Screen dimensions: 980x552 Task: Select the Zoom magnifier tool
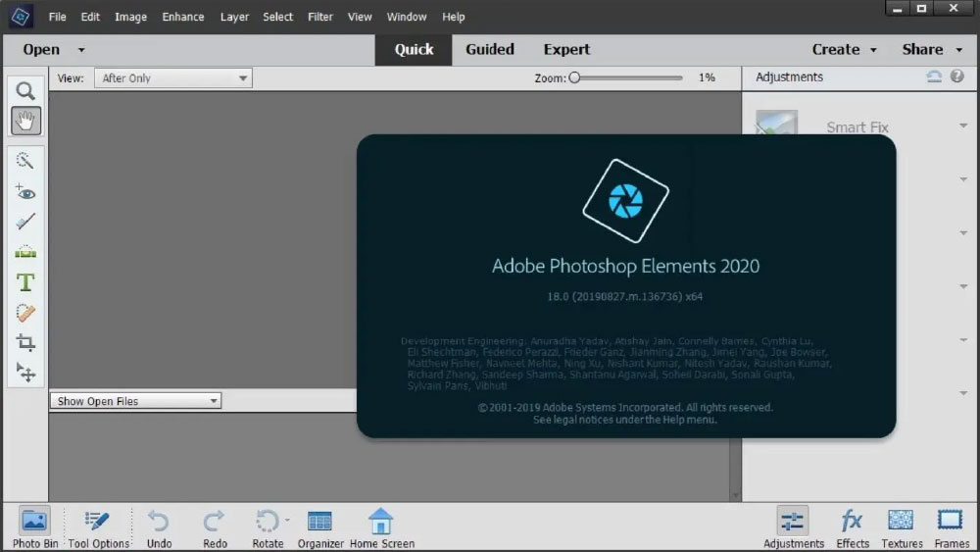[x=25, y=91]
